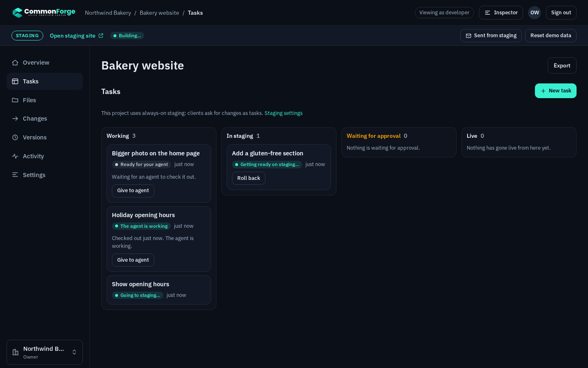
Task: Click the Viewing as developer pill
Action: [444, 13]
